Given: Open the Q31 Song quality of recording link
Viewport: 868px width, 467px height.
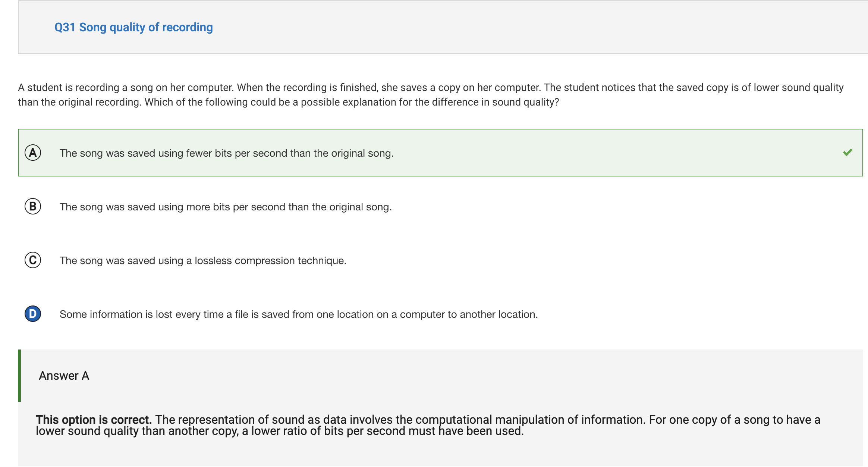Looking at the screenshot, I should point(133,27).
